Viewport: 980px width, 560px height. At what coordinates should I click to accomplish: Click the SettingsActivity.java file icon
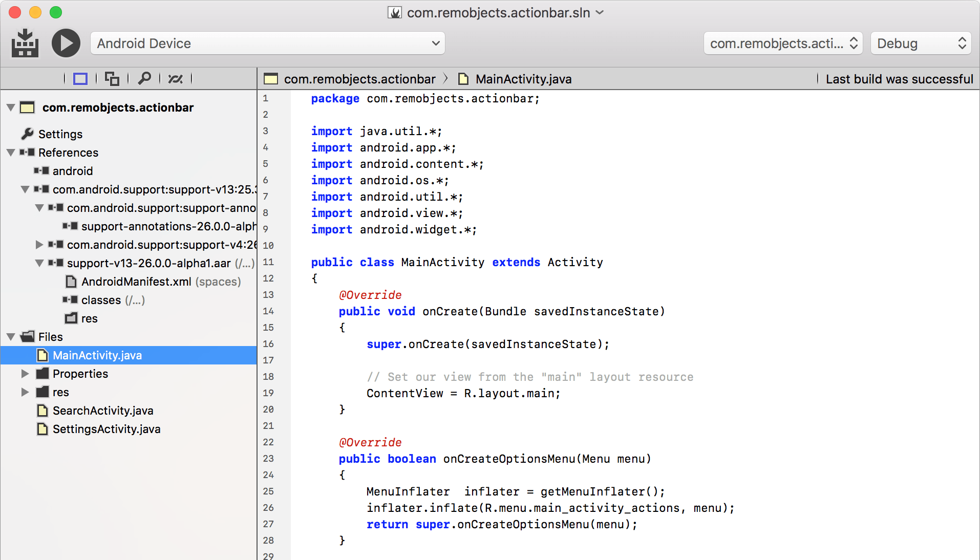pyautogui.click(x=42, y=429)
